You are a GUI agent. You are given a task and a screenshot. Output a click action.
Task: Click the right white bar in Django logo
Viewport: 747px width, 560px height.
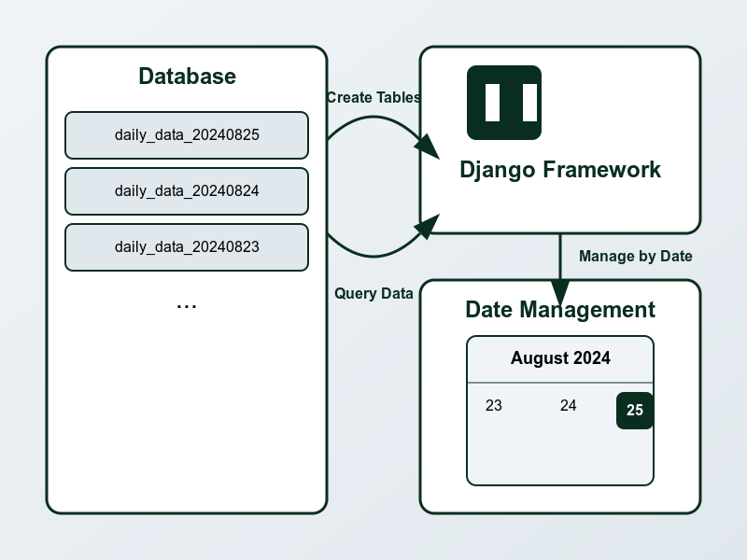529,103
